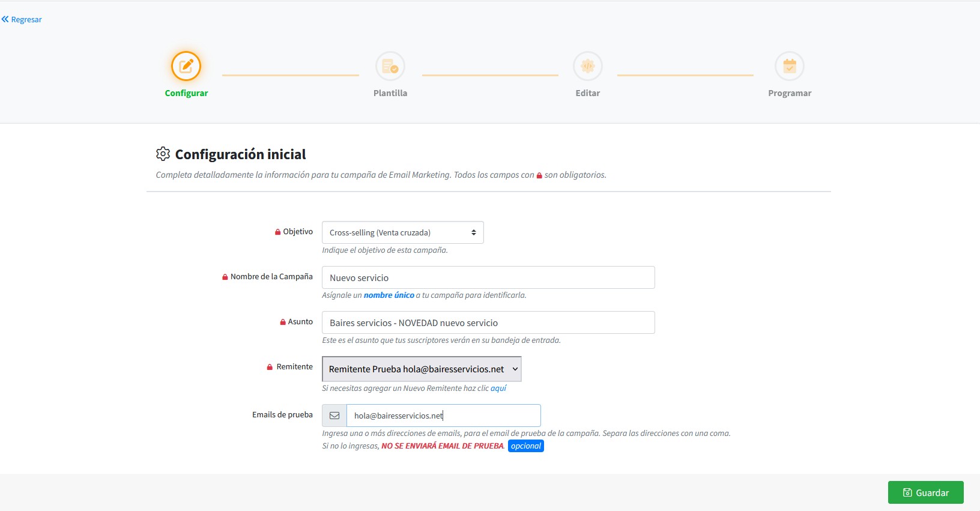Focus the Nombre de la Campaña field
Viewport: 980px width, 511px height.
488,277
